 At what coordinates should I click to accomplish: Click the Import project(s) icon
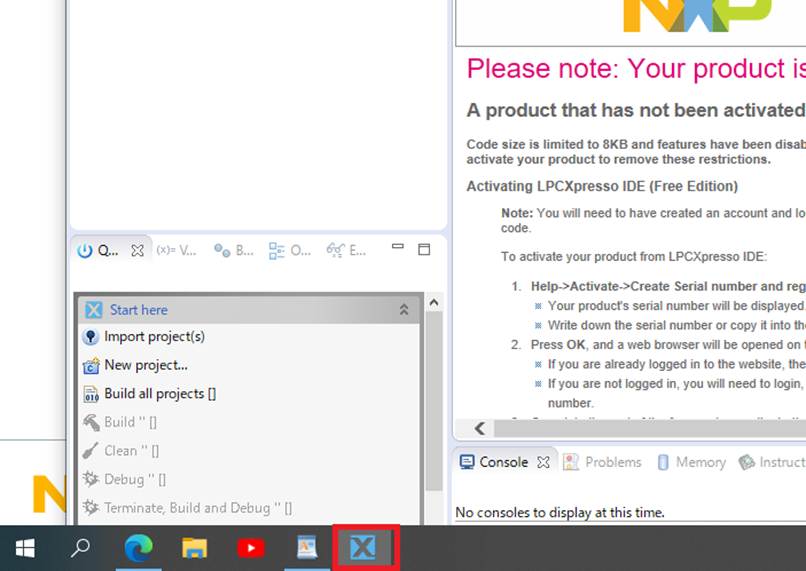pos(91,337)
